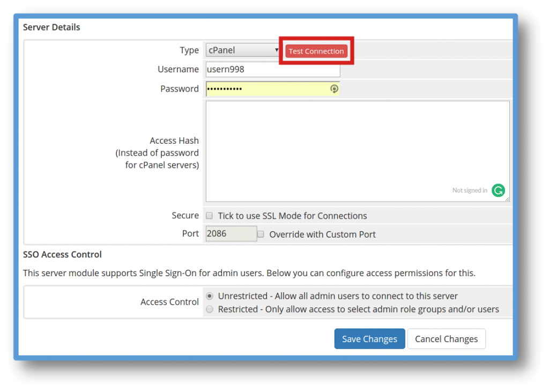Click the 'Access Hash' field label
The height and width of the screenshot is (392, 549).
coord(174,140)
